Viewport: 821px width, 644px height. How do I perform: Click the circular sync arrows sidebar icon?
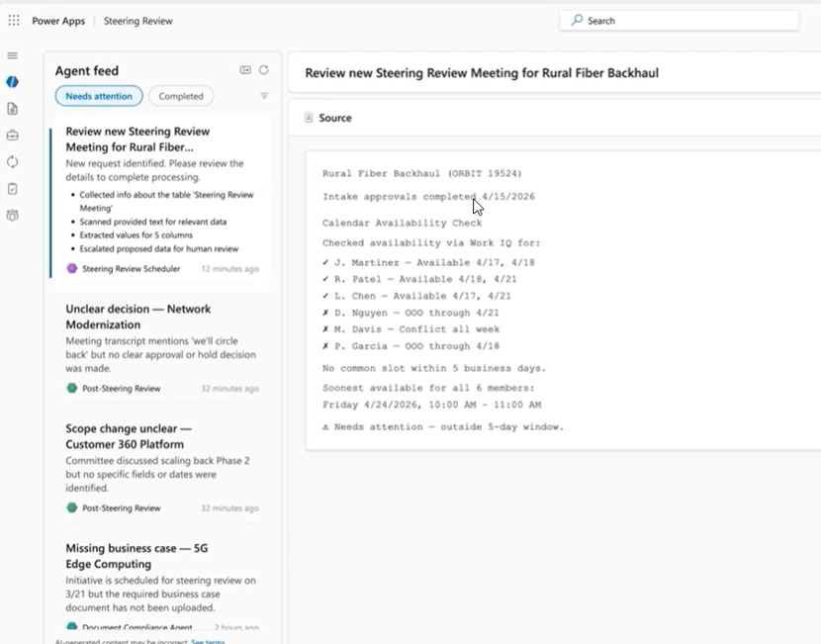pos(13,162)
